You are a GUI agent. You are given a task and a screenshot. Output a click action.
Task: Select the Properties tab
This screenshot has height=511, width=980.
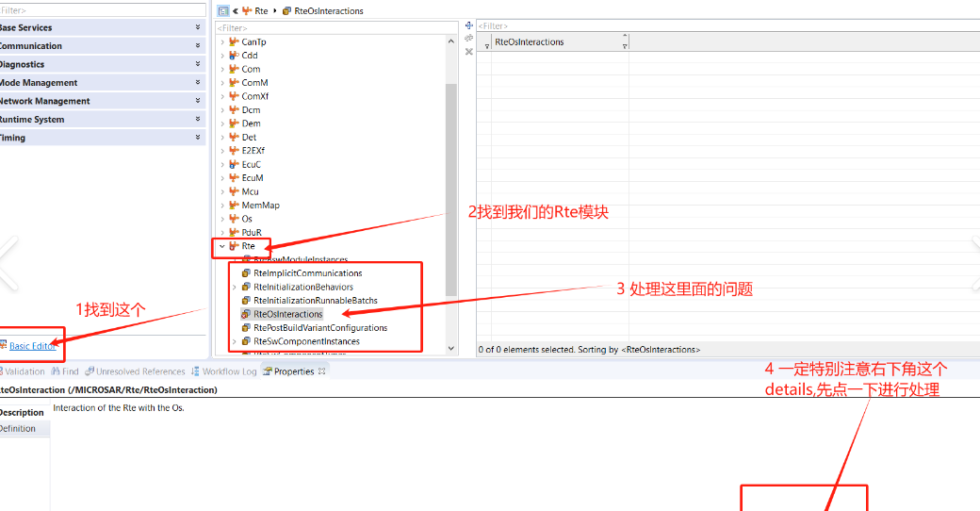tap(288, 371)
